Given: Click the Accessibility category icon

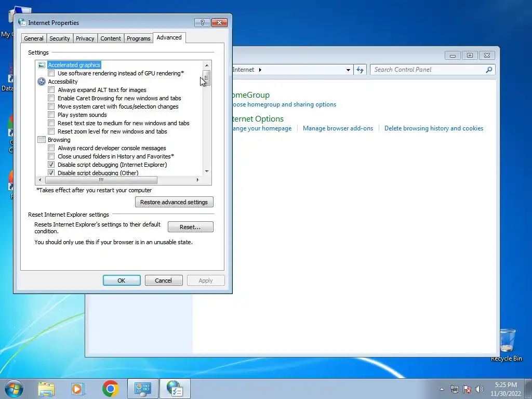Looking at the screenshot, I should [x=42, y=82].
